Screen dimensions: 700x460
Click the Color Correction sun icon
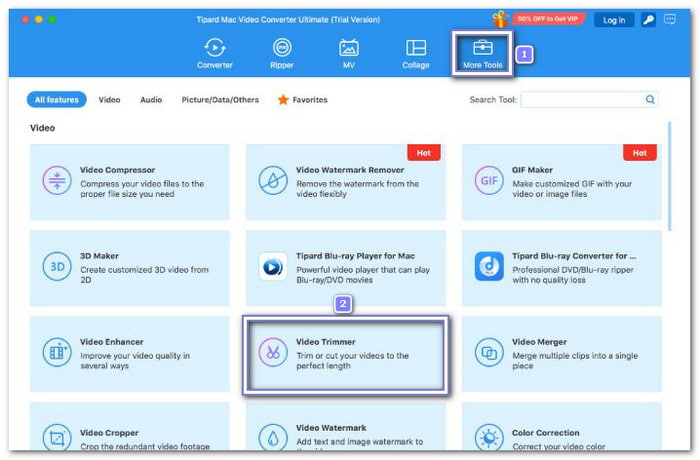pos(489,438)
